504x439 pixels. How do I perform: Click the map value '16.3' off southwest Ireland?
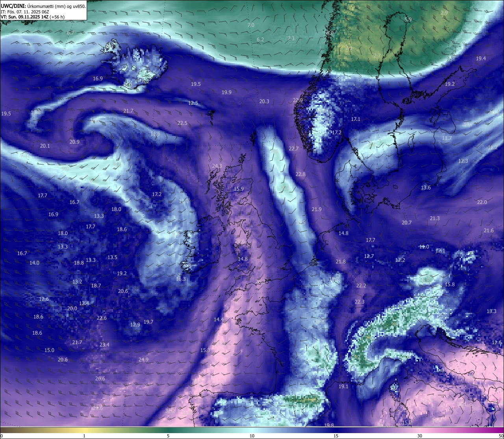[181, 279]
